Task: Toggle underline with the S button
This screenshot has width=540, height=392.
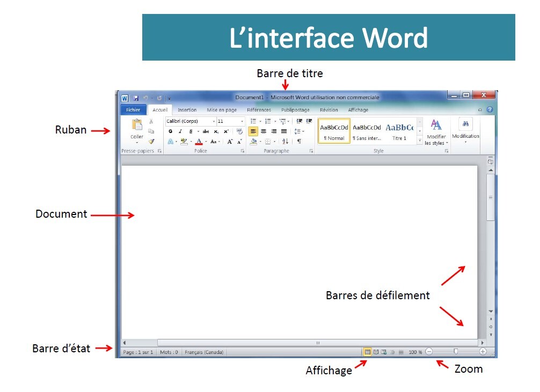Action: [191, 131]
